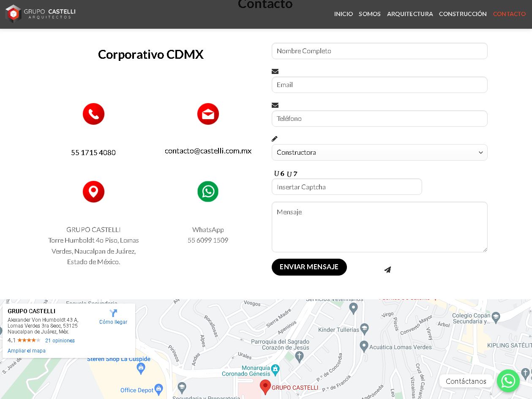
Task: Focus the Nombre Completo input field
Action: [x=379, y=51]
